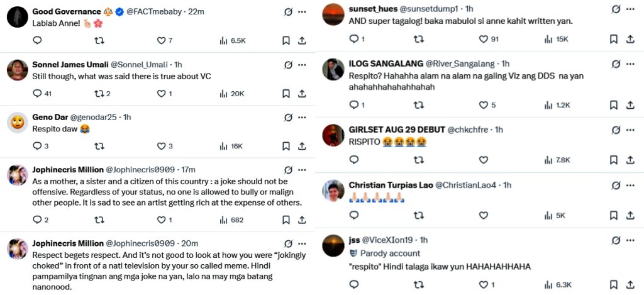Screen dimensions: 644x295
Task: Open the @River_Sangalang profile handle
Action: click(x=460, y=64)
